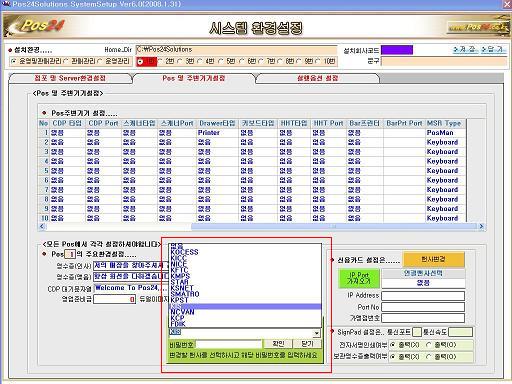Choose FDIK from the VAN list
This screenshot has height=384, width=512.
click(x=245, y=324)
